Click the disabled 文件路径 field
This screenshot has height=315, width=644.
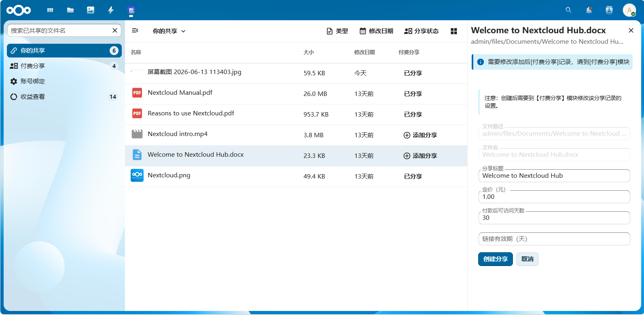click(554, 134)
